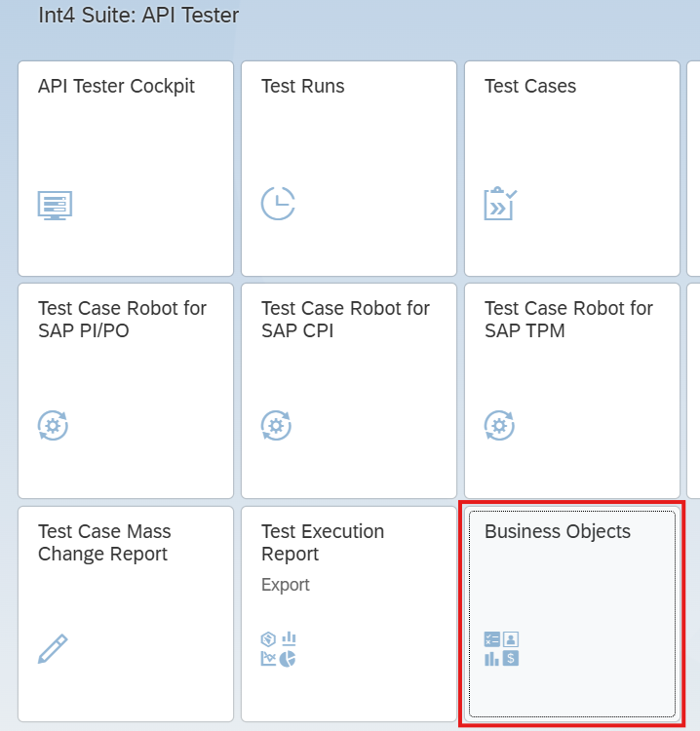Open the highlighted Business Objects tile title

(x=557, y=531)
